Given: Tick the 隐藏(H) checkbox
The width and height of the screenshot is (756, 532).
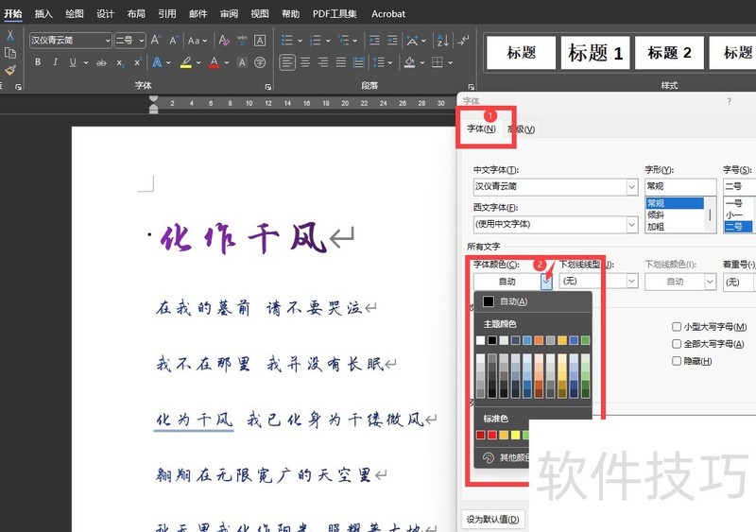Looking at the screenshot, I should (x=677, y=361).
